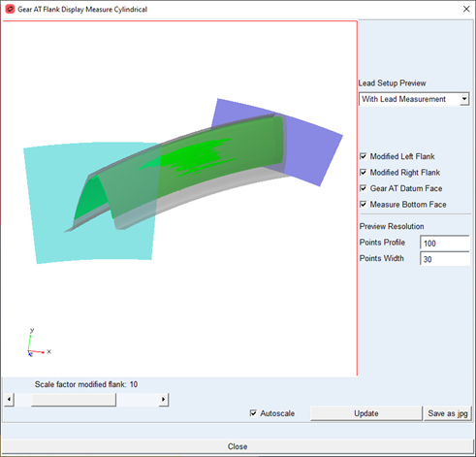Click the scale factor slider thumb
The height and width of the screenshot is (457, 476).
[x=74, y=400]
